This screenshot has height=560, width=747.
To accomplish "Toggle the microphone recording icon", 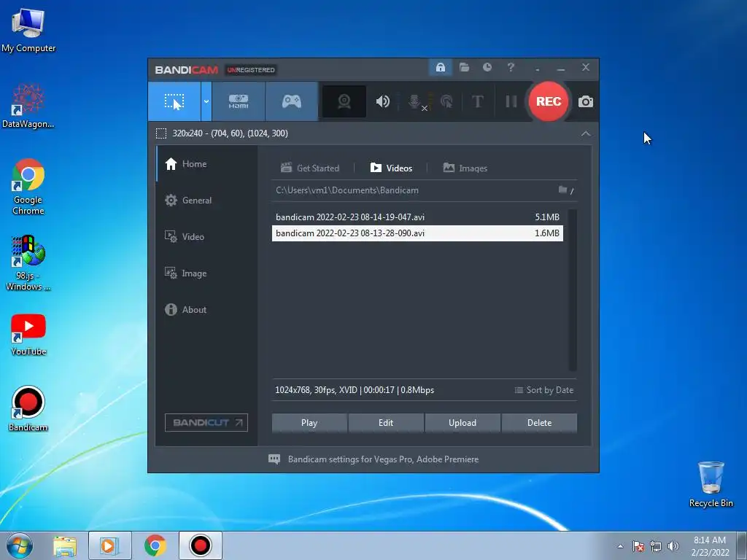I will (x=414, y=101).
